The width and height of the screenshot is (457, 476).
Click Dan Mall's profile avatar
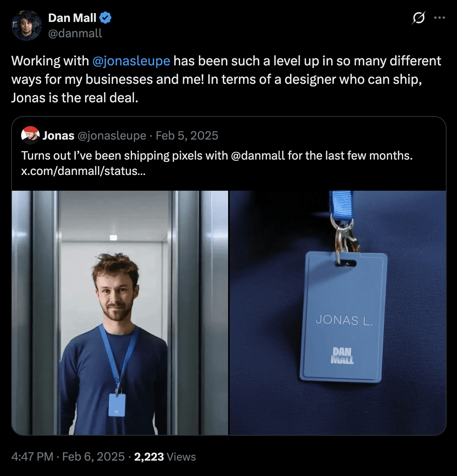pyautogui.click(x=27, y=25)
